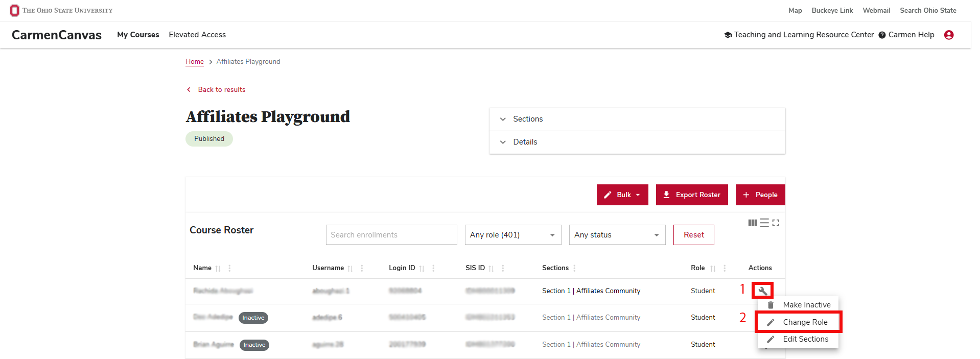Sort roster by Role column
Image resolution: width=980 pixels, height=359 pixels.
point(713,269)
